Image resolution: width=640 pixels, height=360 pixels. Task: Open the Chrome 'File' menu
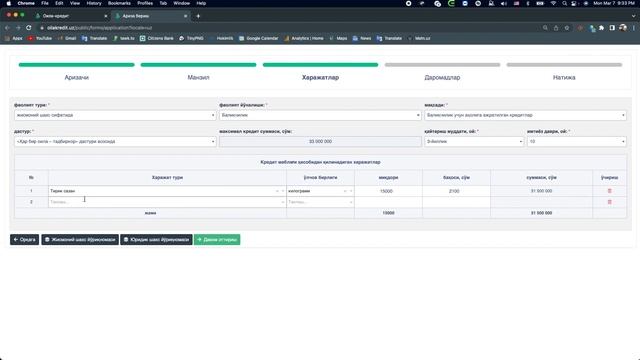[x=45, y=3]
